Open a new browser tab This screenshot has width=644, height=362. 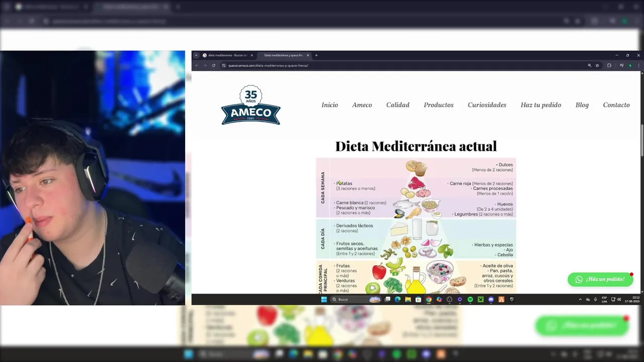(316, 55)
